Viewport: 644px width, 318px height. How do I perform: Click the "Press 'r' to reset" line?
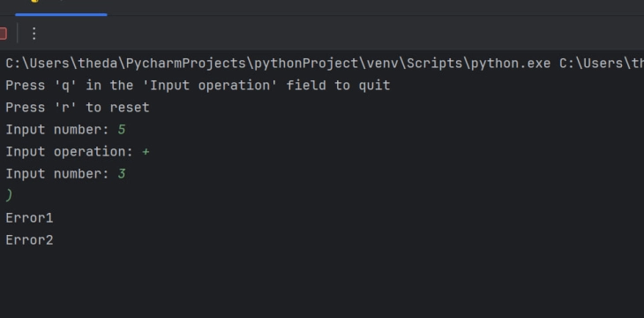pyautogui.click(x=78, y=108)
